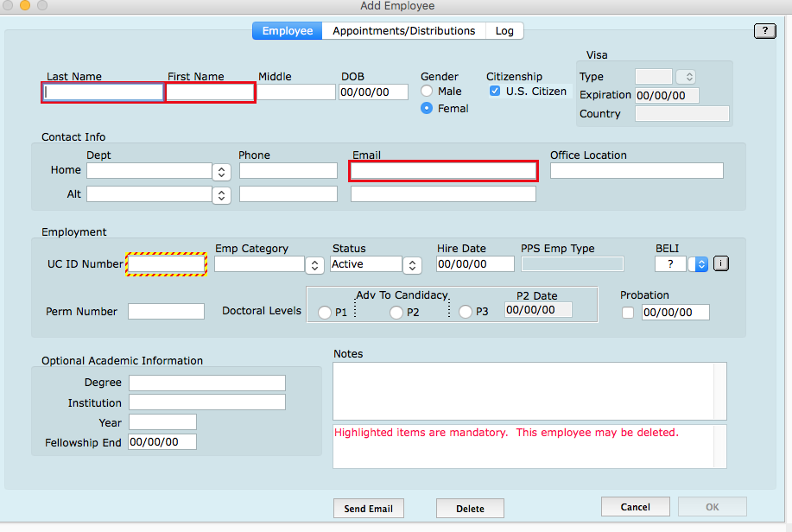Click the UC ID Number field
This screenshot has width=792, height=532.
(x=167, y=264)
